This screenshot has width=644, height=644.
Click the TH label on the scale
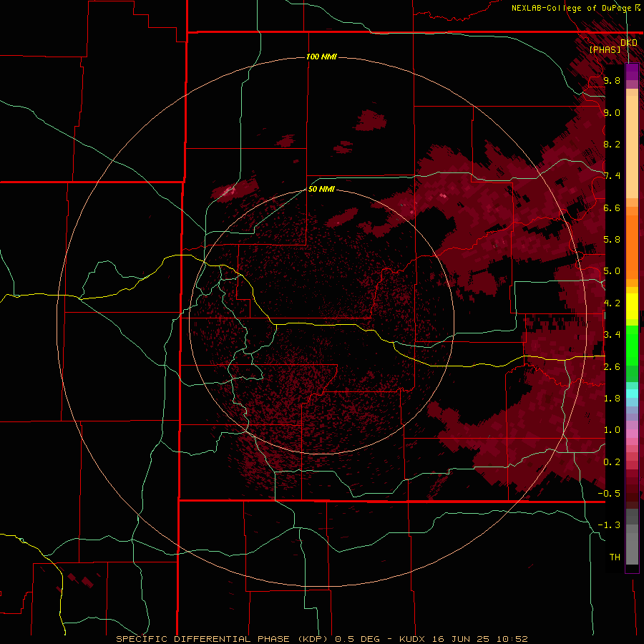(615, 557)
